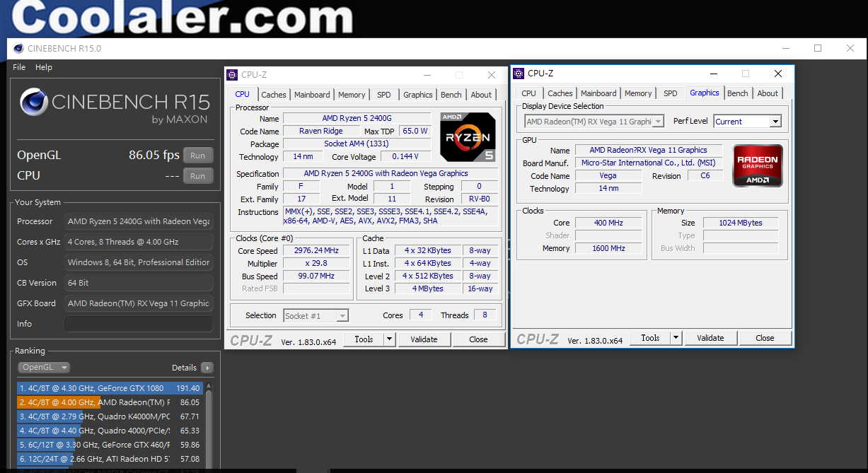Click the CPU-Z chip icon in the left window's title bar

(233, 75)
